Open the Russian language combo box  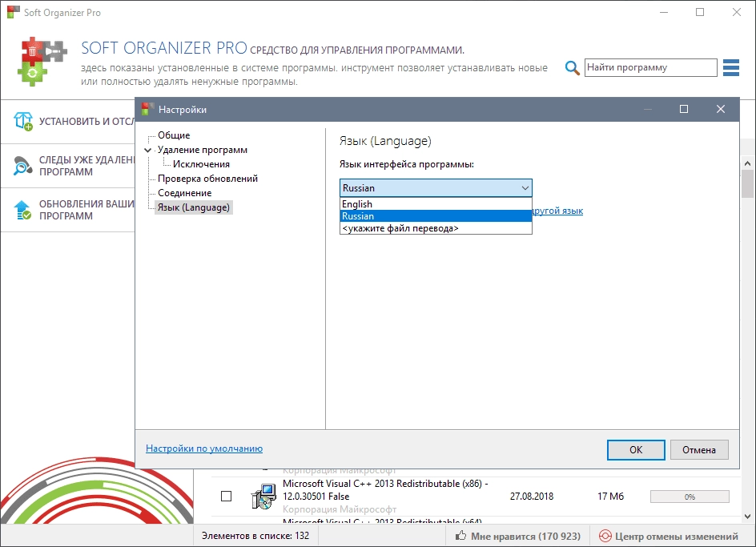[436, 187]
